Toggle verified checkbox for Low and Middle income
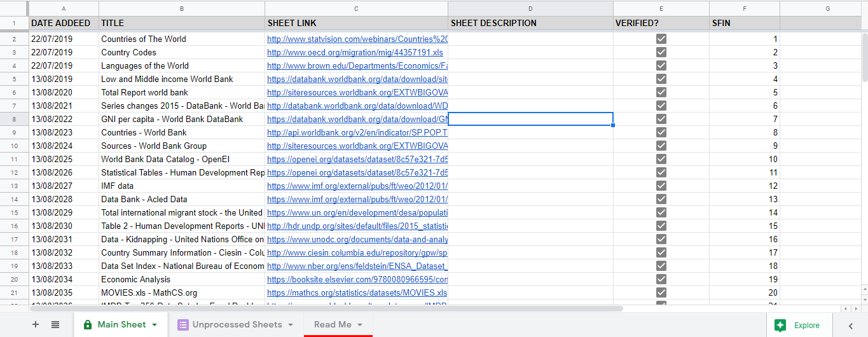This screenshot has height=337, width=868. tap(661, 79)
